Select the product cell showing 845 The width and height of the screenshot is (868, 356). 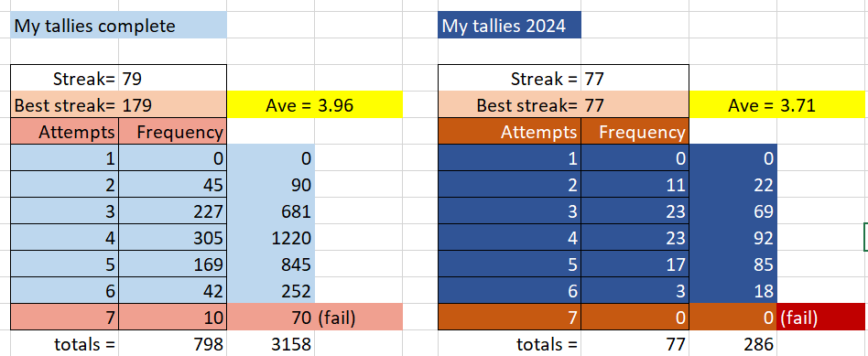point(271,264)
